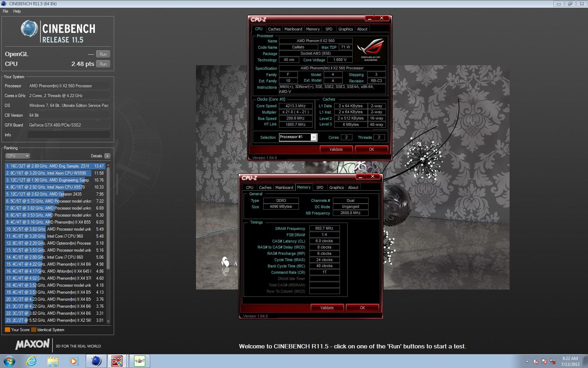The image size is (588, 368).
Task: Select ranking entry 5 AMD Opteron 2435
Action: point(55,194)
